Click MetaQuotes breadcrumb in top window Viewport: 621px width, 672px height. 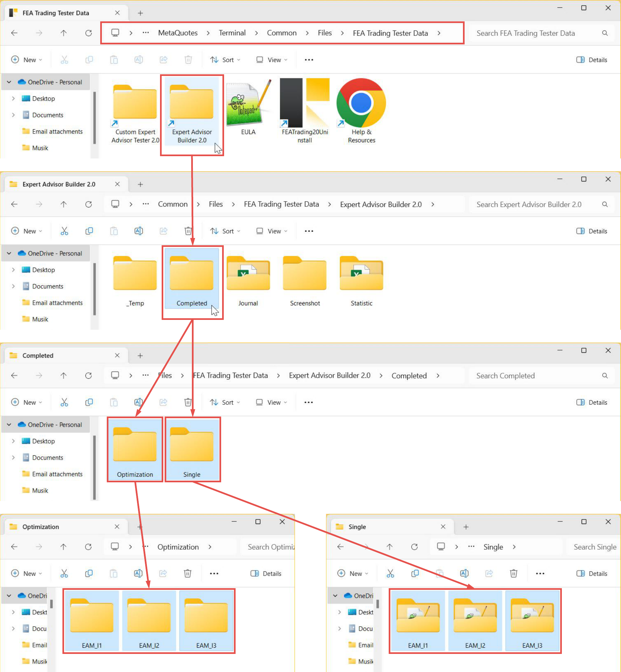[x=178, y=33]
